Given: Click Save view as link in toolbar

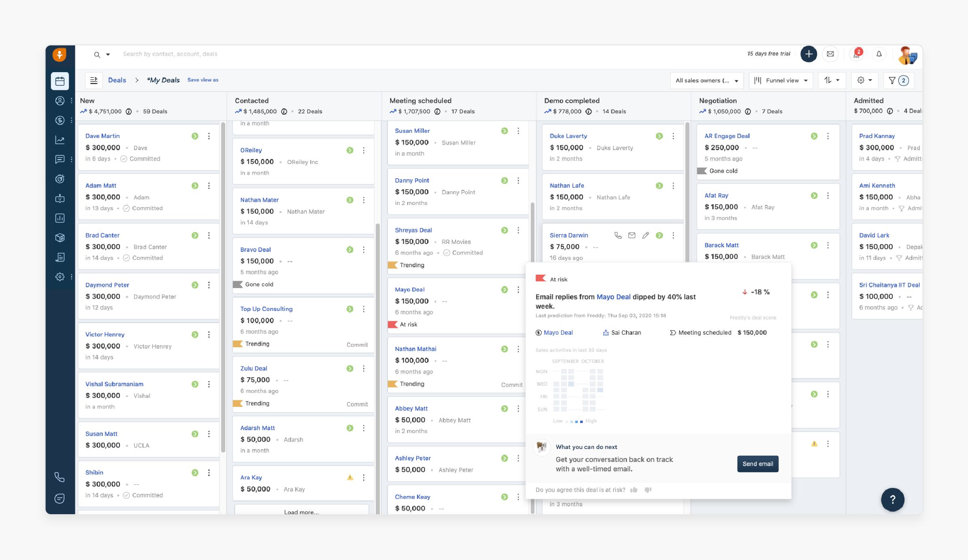Looking at the screenshot, I should [x=203, y=80].
